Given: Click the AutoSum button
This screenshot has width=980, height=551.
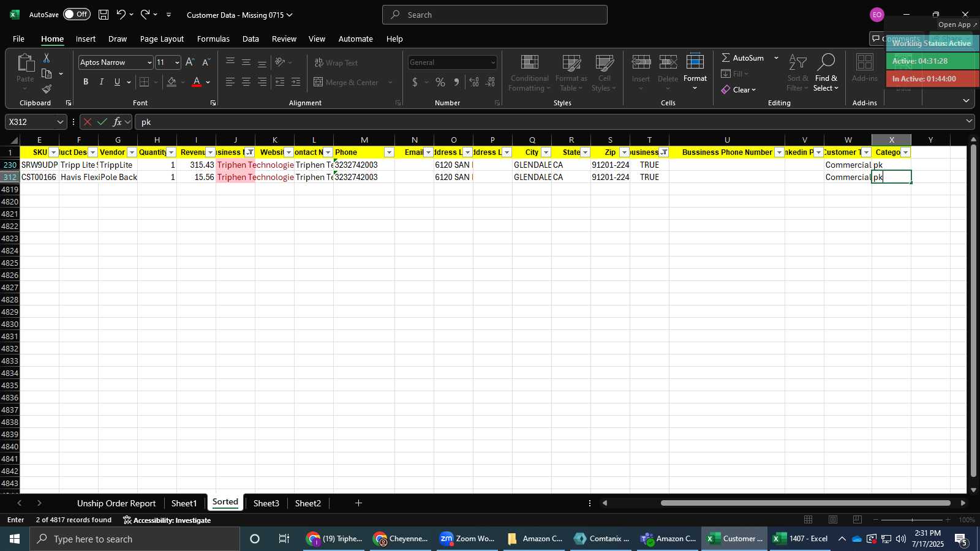Looking at the screenshot, I should pos(742,58).
